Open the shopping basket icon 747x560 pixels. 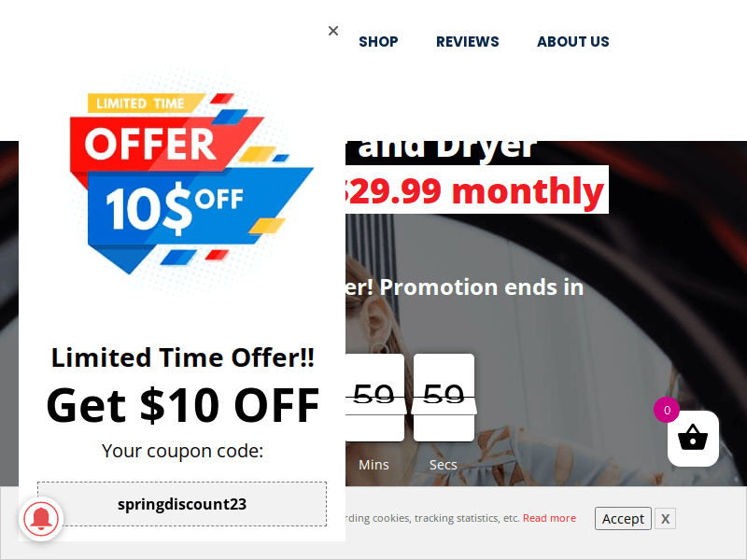coord(693,438)
